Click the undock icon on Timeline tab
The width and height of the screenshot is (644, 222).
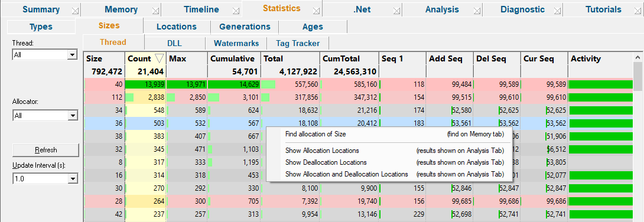point(236,11)
